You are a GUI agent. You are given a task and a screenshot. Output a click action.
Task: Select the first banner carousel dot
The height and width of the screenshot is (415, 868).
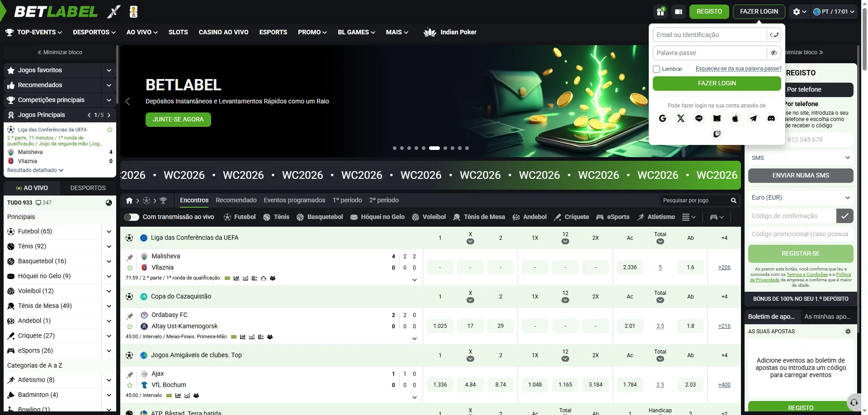tap(395, 148)
